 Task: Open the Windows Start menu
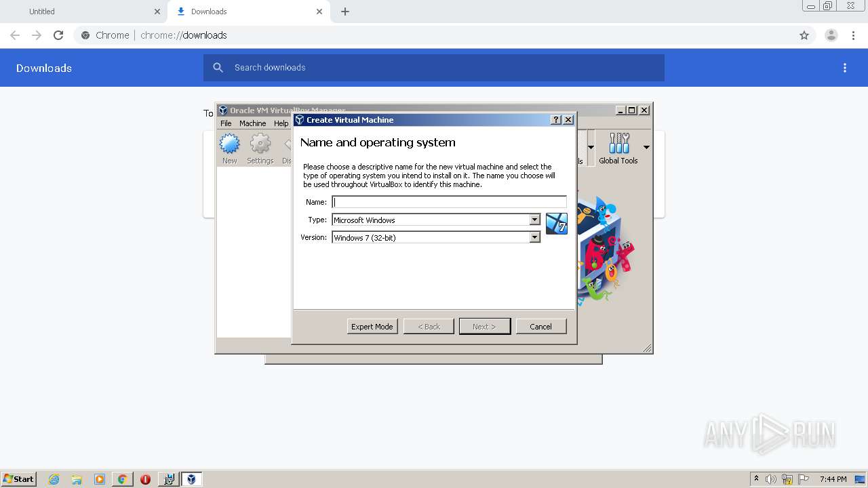coord(19,479)
